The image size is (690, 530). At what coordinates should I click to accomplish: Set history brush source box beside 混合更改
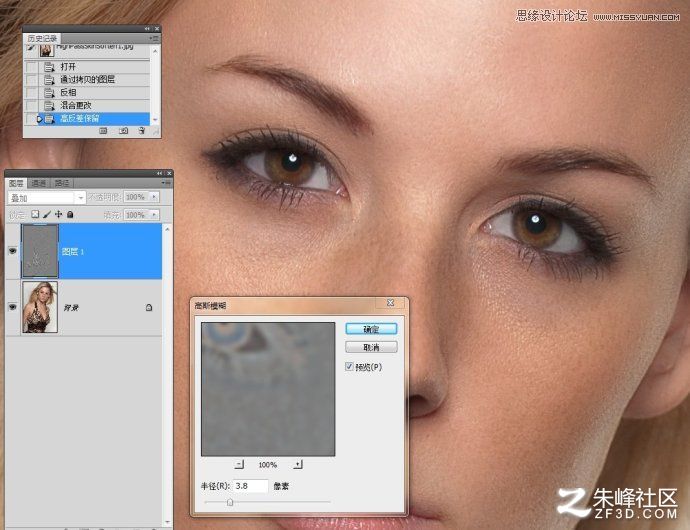pyautogui.click(x=31, y=106)
